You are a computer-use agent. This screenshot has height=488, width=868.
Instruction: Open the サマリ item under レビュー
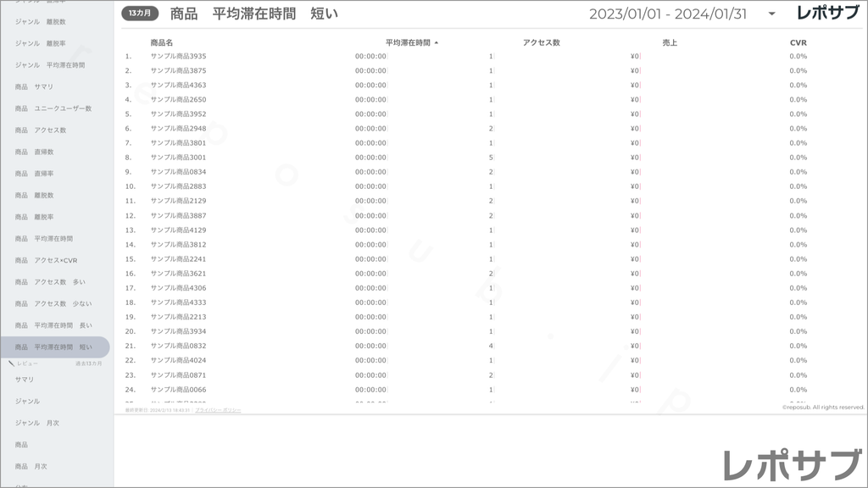[25, 380]
